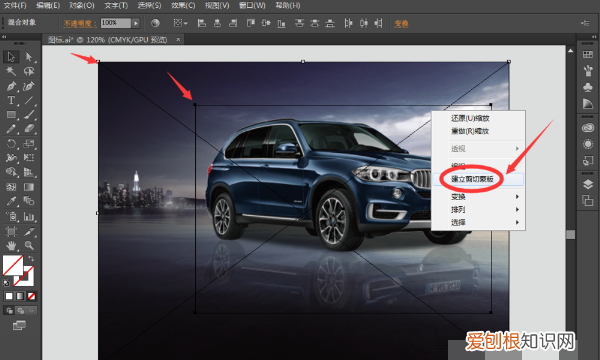Open the Swatches panel icon

point(587,55)
